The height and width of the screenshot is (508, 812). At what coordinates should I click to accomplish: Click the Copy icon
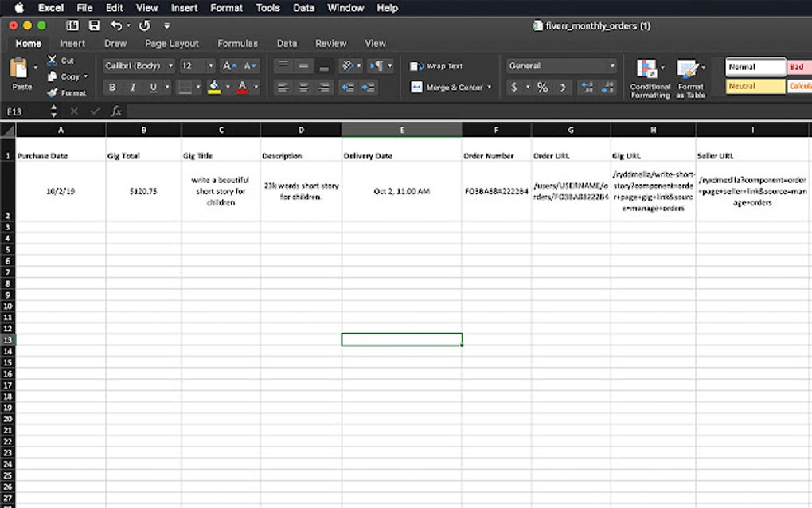tap(53, 76)
